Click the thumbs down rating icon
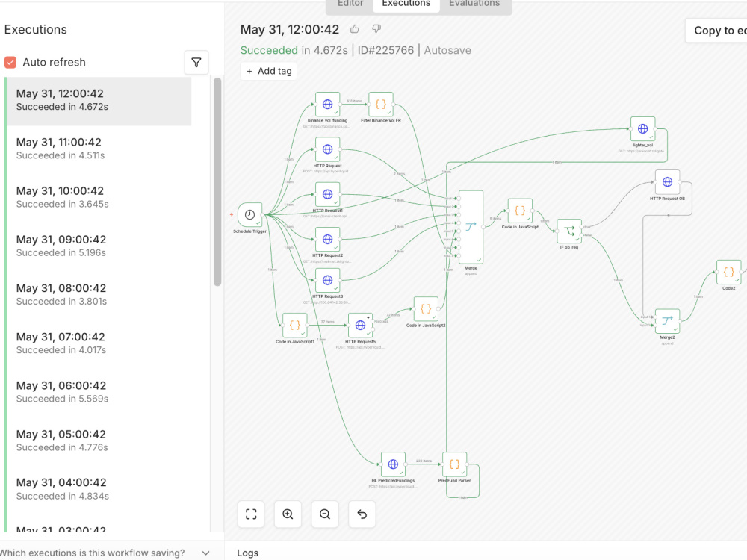 click(376, 29)
